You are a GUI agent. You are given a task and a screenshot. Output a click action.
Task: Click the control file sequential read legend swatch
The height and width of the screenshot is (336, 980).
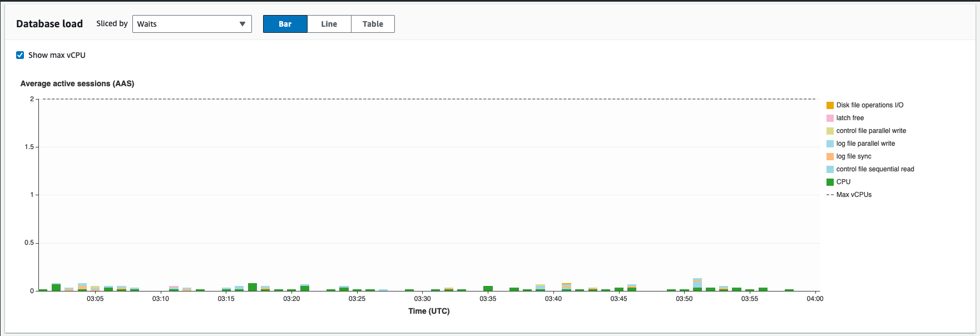pos(830,169)
